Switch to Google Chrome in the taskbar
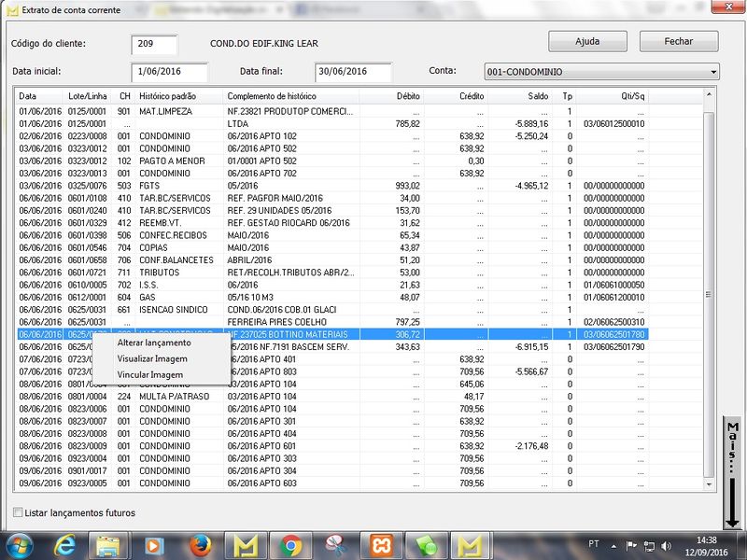The width and height of the screenshot is (747, 560). pyautogui.click(x=290, y=543)
